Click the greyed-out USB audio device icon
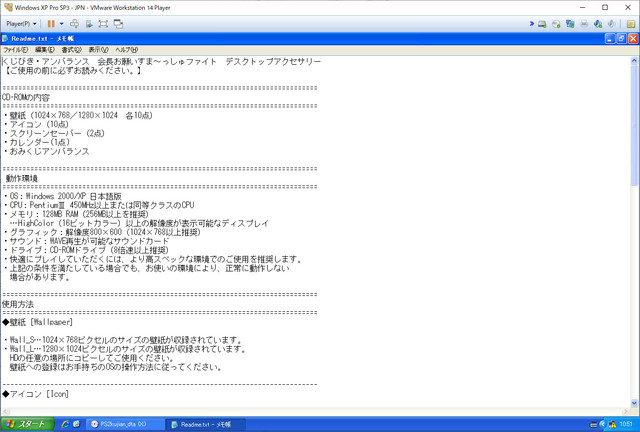 click(611, 24)
